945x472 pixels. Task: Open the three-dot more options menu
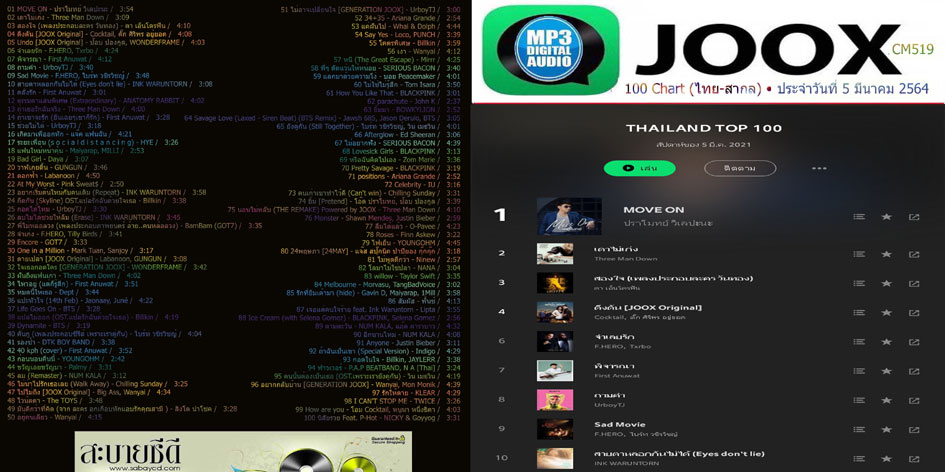(x=819, y=168)
